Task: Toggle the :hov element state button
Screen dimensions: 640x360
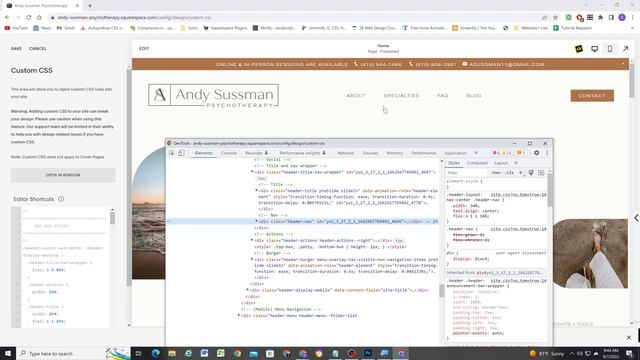Action: (496, 173)
